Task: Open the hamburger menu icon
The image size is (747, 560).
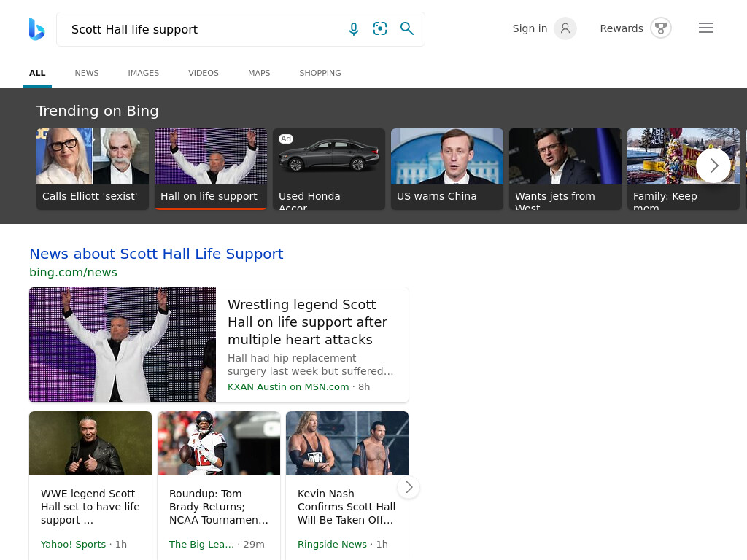Action: point(706,28)
